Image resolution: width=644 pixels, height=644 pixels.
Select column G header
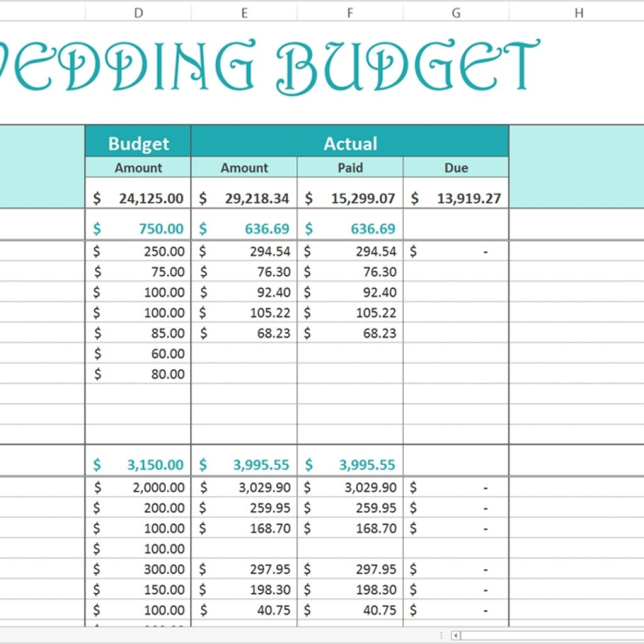click(456, 9)
